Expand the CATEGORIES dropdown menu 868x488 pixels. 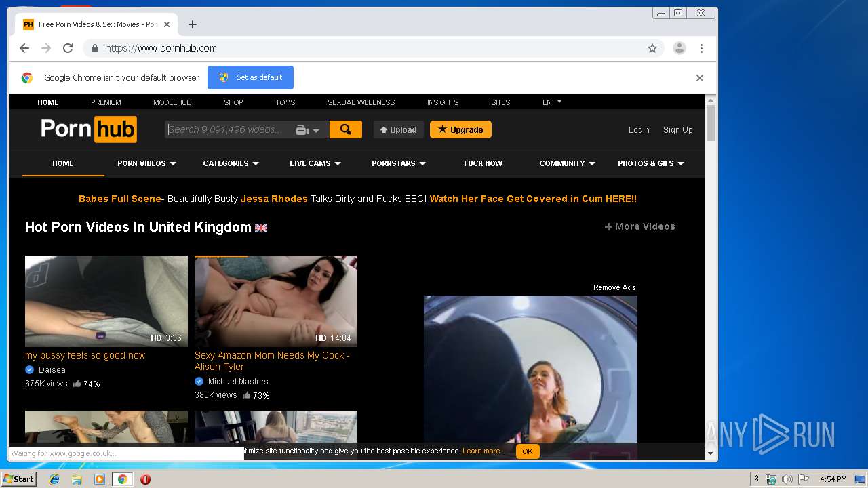click(231, 163)
